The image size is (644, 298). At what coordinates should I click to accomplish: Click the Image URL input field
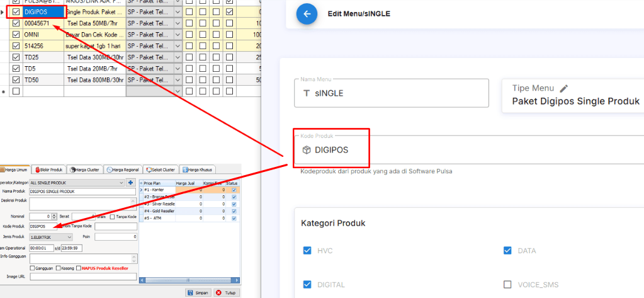83,277
